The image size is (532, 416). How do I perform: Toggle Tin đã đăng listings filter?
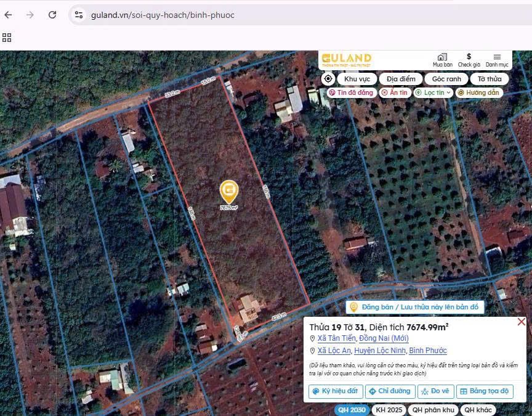pos(351,92)
